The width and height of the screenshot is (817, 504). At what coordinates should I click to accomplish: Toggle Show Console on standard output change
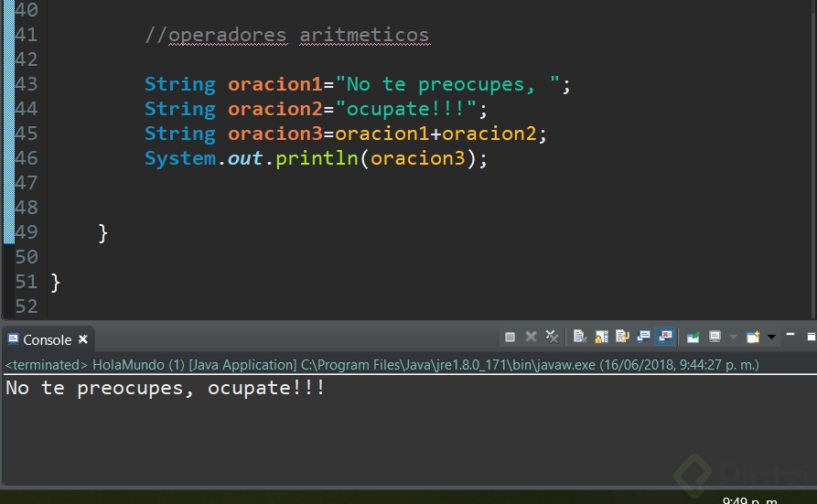(644, 337)
